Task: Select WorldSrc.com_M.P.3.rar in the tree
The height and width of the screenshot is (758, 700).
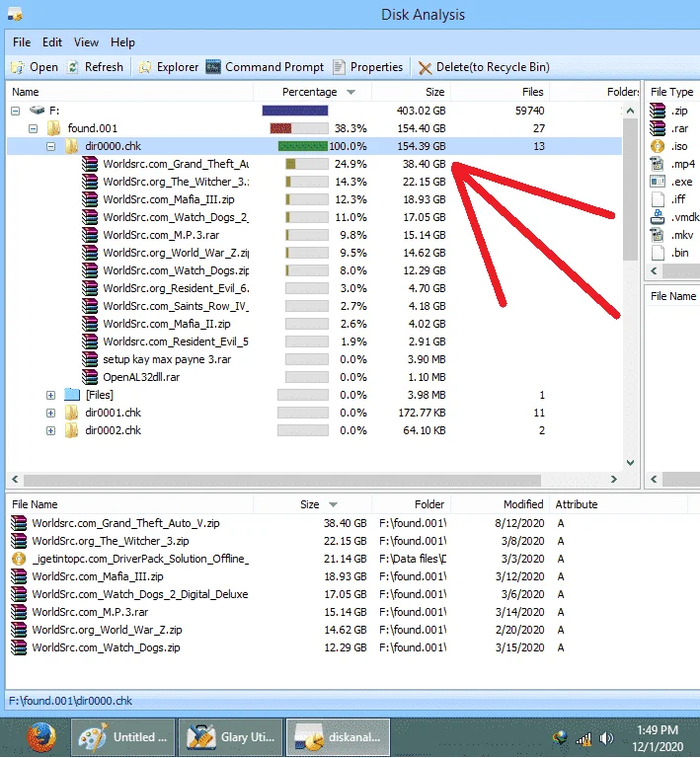Action: [161, 235]
